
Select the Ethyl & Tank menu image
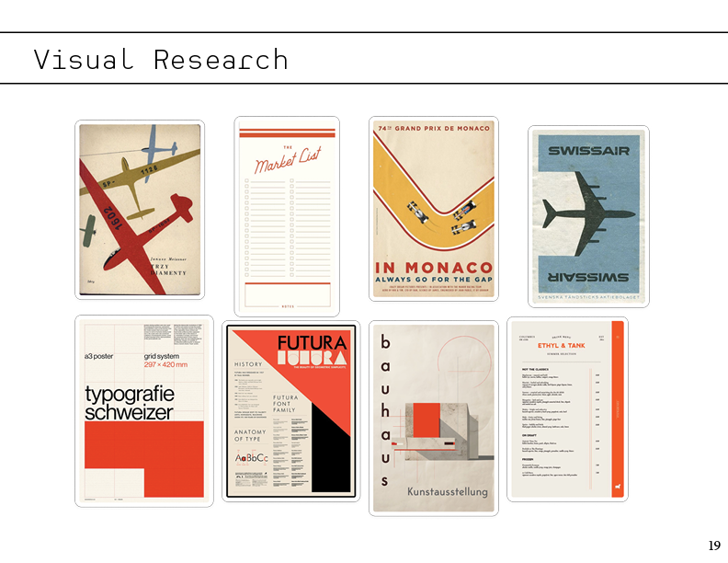click(x=567, y=409)
